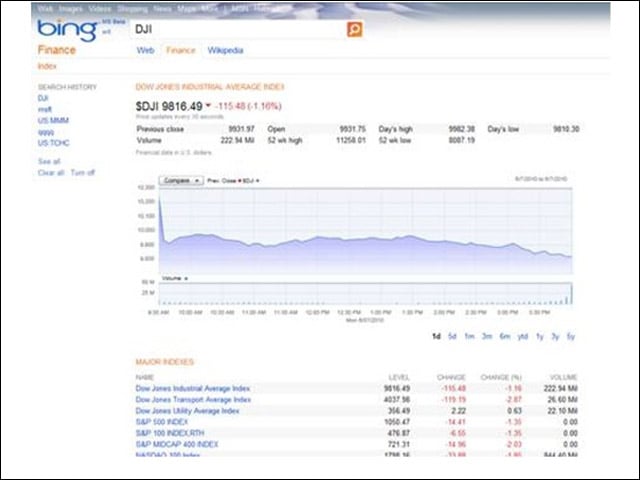Click the LEVEL column header

[399, 377]
